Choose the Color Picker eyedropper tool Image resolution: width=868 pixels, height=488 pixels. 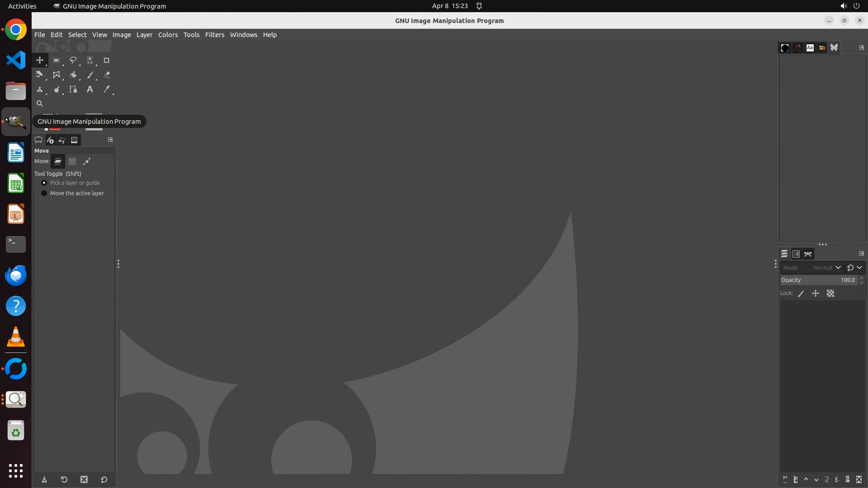pos(107,89)
